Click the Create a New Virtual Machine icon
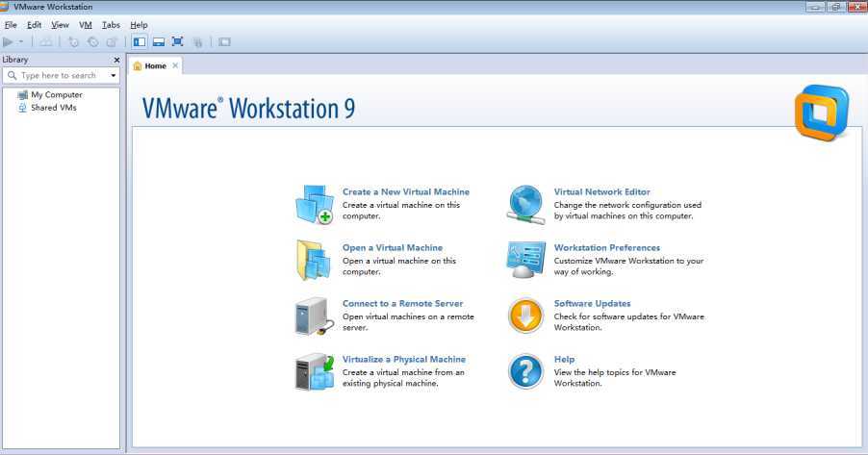 point(315,204)
